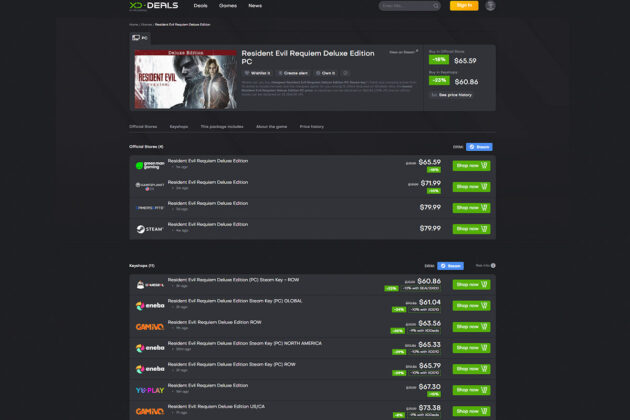Open the XD-Deals logo home link
This screenshot has height=420, width=630.
pos(153,6)
